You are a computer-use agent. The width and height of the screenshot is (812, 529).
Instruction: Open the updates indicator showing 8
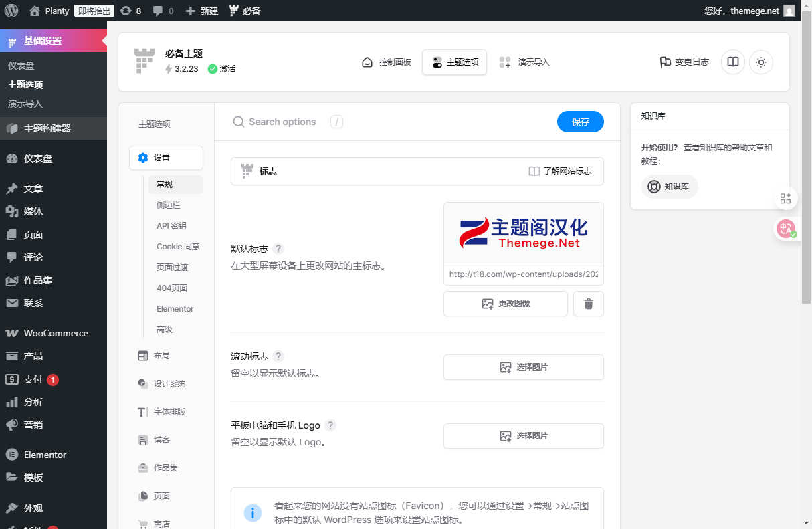[x=130, y=11]
